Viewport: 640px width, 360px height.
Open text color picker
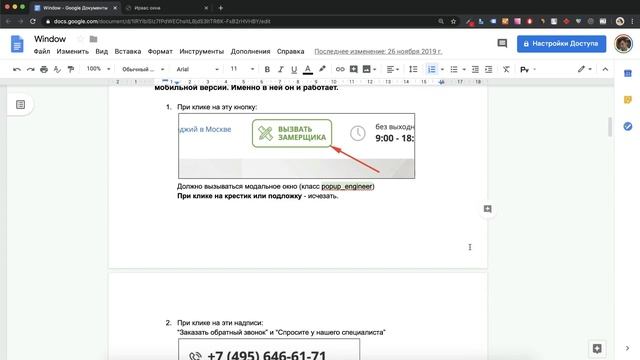point(308,69)
